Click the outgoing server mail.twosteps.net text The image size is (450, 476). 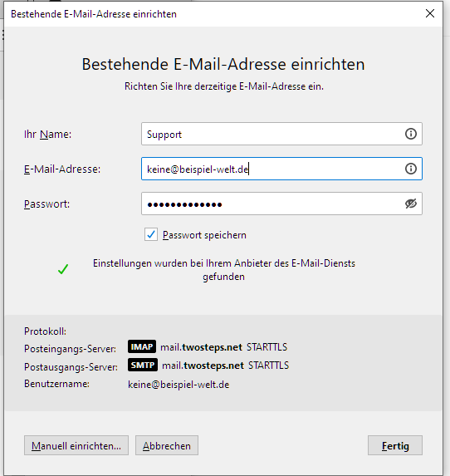pyautogui.click(x=203, y=366)
